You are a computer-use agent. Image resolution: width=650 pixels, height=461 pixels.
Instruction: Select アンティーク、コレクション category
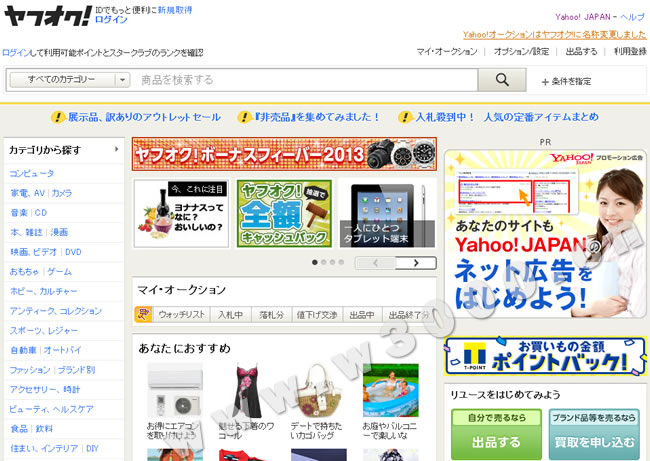56,311
